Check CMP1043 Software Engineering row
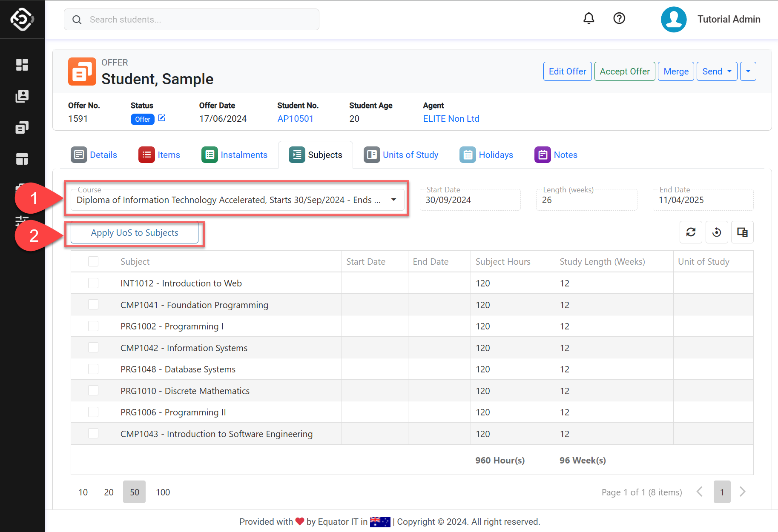 (93, 434)
